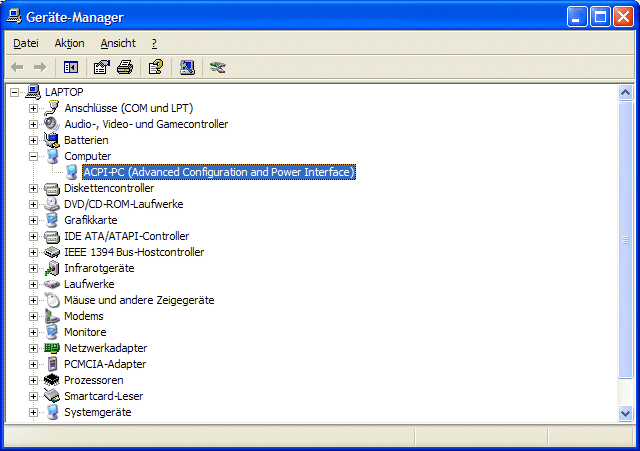Select the PCMCIA-Adapter label
Image resolution: width=640 pixels, height=451 pixels.
[x=105, y=364]
